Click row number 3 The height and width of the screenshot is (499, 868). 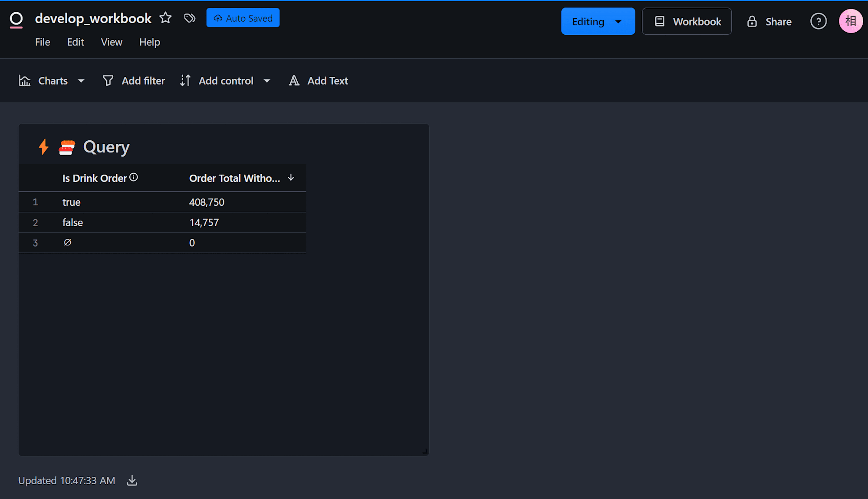point(35,243)
